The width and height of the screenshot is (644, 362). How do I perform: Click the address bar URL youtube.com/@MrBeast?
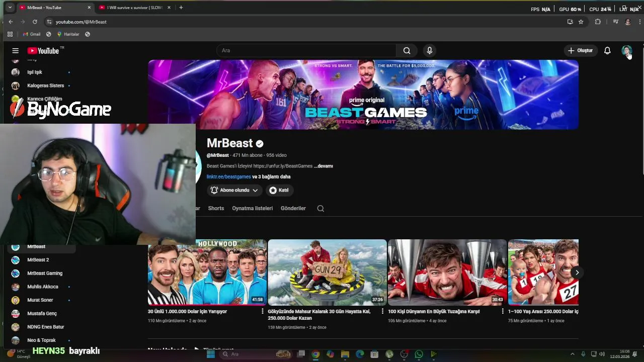pyautogui.click(x=81, y=22)
